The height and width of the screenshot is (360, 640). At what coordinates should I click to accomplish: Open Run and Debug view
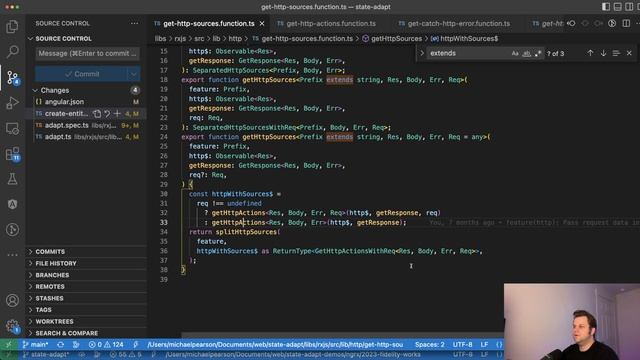pos(12,103)
